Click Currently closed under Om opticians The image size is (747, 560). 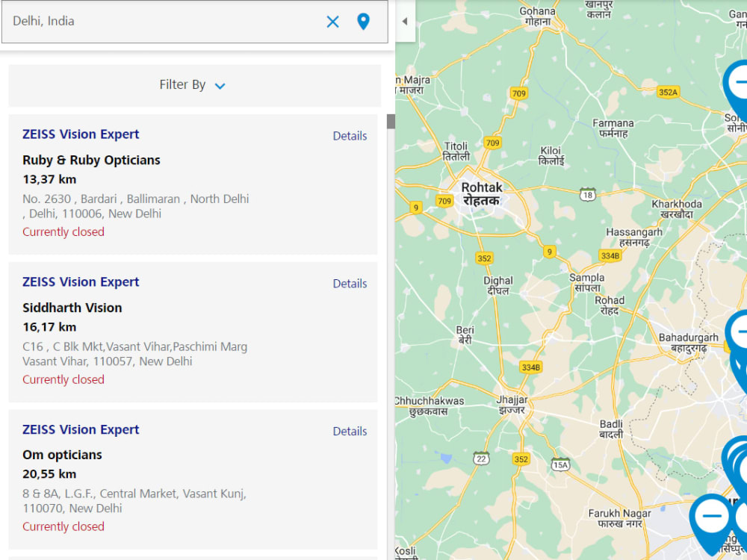63,526
